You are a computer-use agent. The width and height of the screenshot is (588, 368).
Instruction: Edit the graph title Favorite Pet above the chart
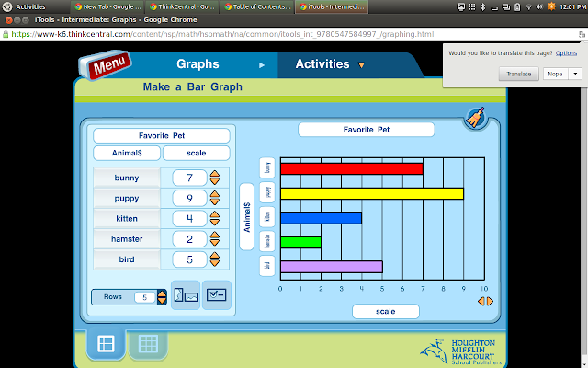click(x=367, y=130)
